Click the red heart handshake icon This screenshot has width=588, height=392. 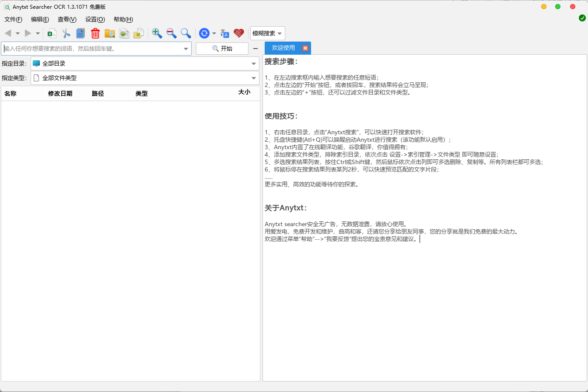pyautogui.click(x=238, y=33)
